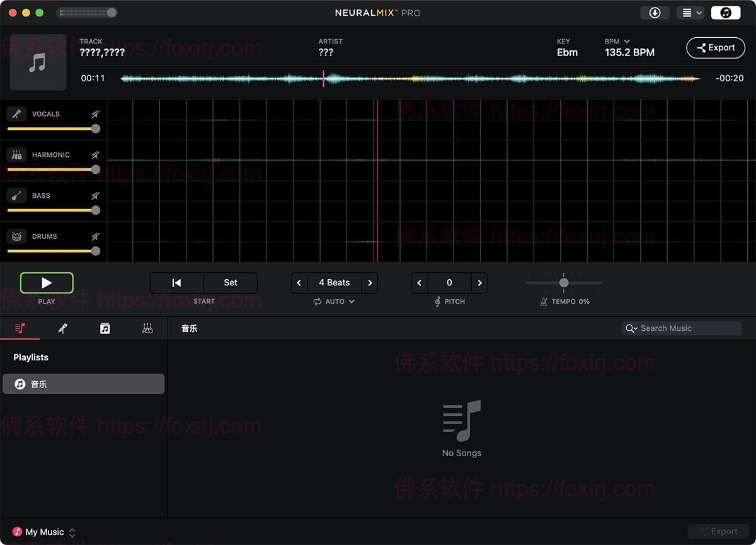Switch to the playlists library tab

[x=20, y=328]
